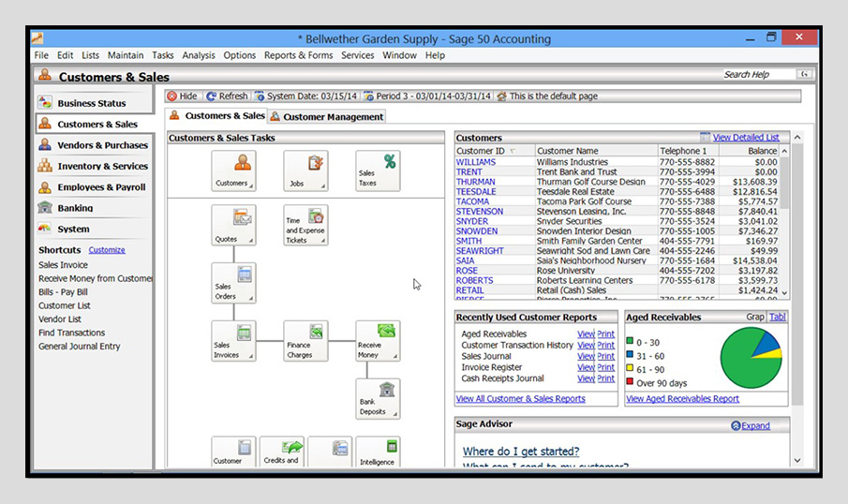Click the blue 31 - 60 legend swatch

point(630,354)
